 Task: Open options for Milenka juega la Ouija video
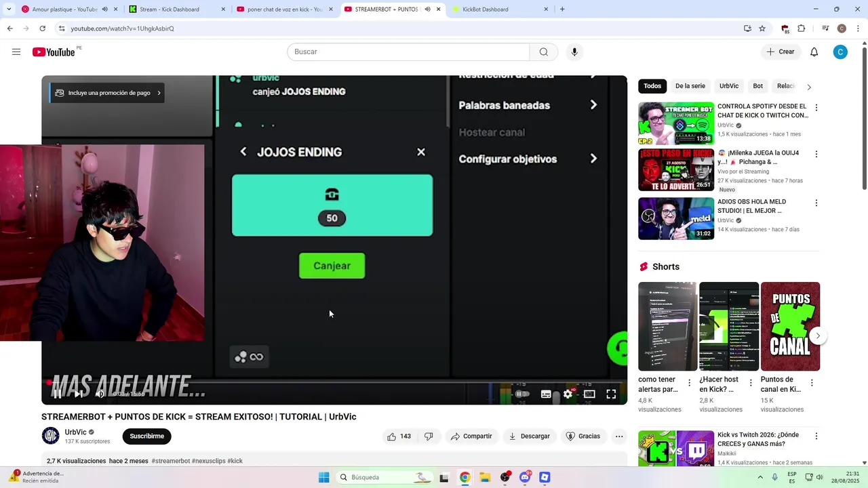coord(816,154)
